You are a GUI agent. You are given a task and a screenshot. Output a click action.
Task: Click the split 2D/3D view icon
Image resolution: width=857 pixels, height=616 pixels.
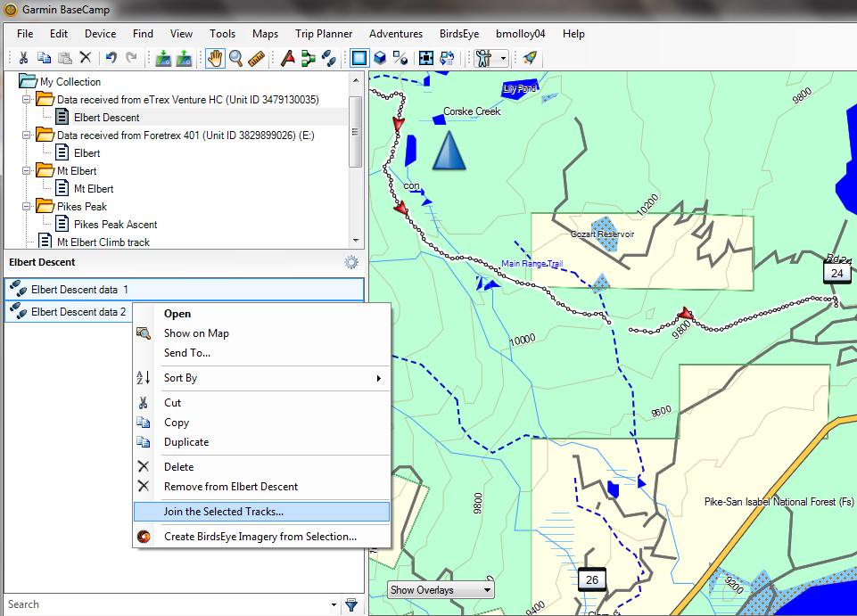[x=400, y=58]
